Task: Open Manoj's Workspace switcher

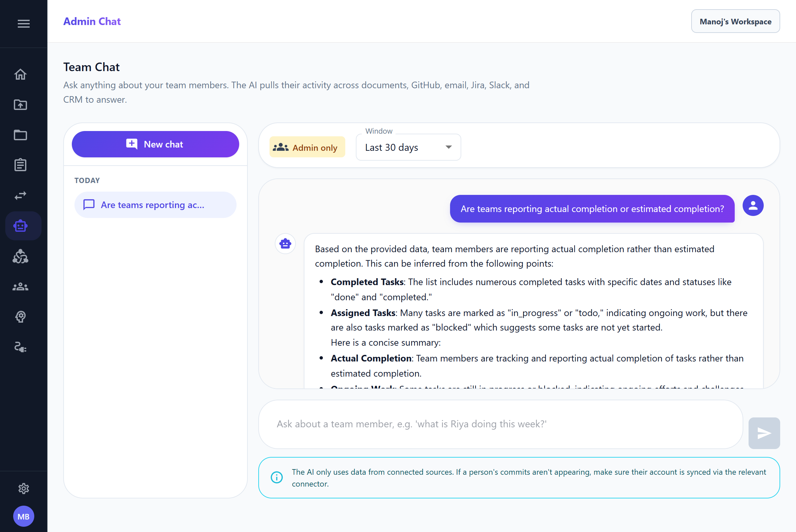Action: click(736, 21)
